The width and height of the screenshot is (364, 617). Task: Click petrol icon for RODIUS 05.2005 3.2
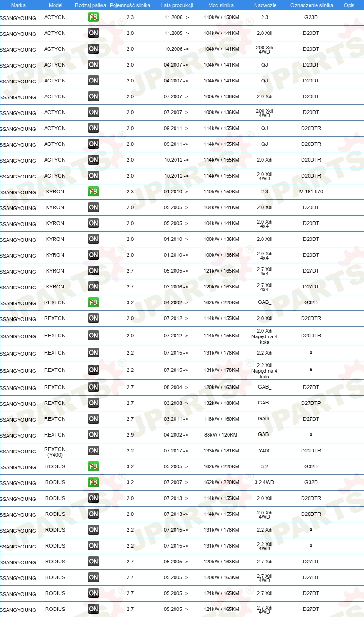coord(94,466)
